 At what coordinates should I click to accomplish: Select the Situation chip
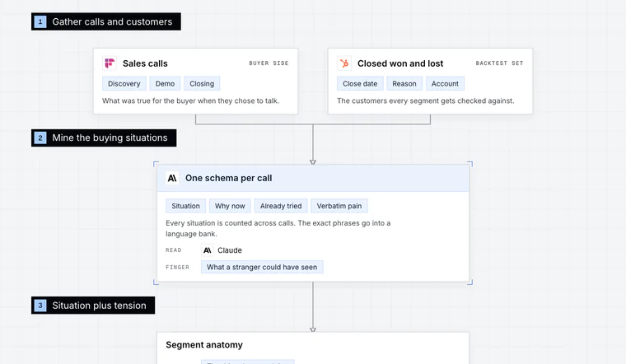point(185,206)
